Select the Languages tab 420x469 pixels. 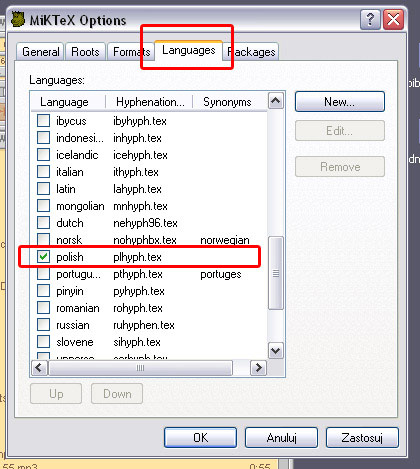[189, 51]
